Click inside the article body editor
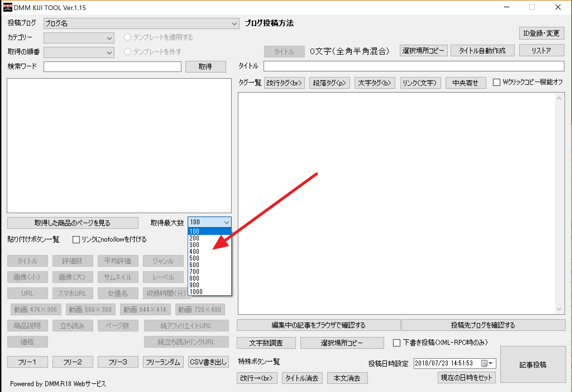The height and width of the screenshot is (392, 572). 396,203
